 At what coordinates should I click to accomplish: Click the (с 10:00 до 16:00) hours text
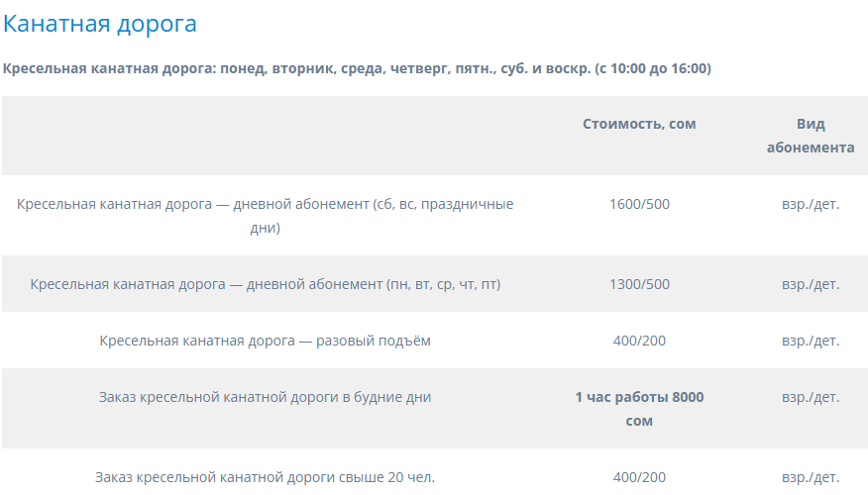pos(653,68)
